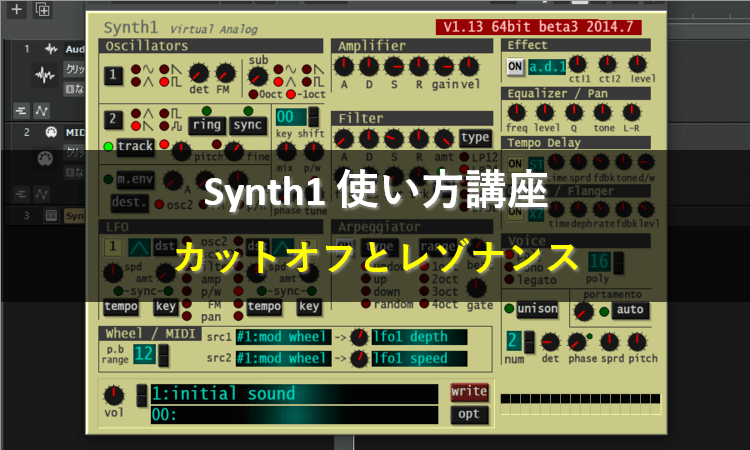The image size is (750, 450).
Task: Open the effect type a.d.1 selector
Action: pos(546,67)
